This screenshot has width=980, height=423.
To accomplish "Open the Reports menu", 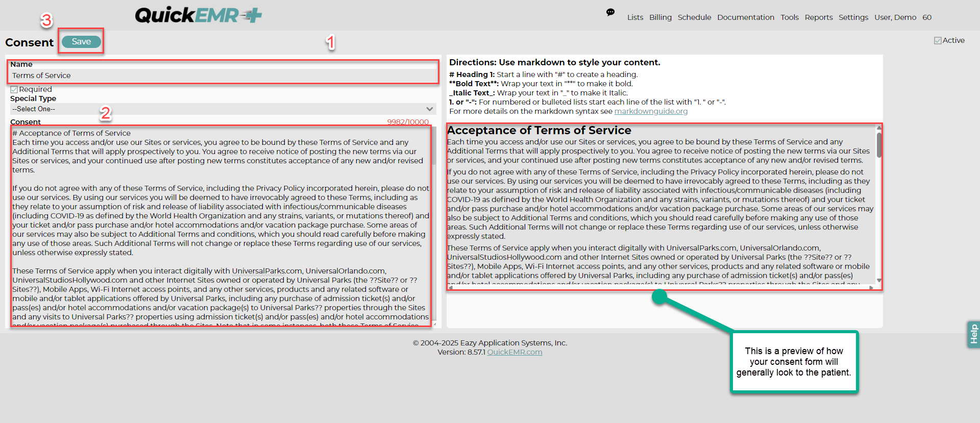I will [819, 17].
